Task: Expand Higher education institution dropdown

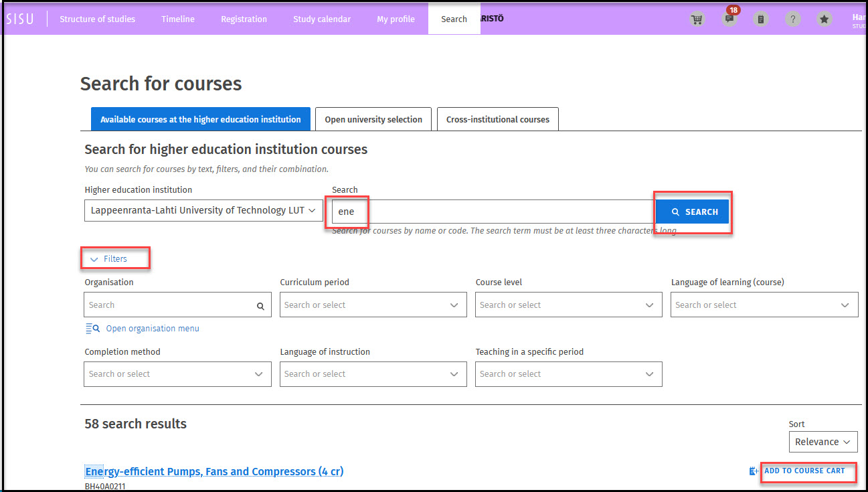Action: [x=203, y=211]
